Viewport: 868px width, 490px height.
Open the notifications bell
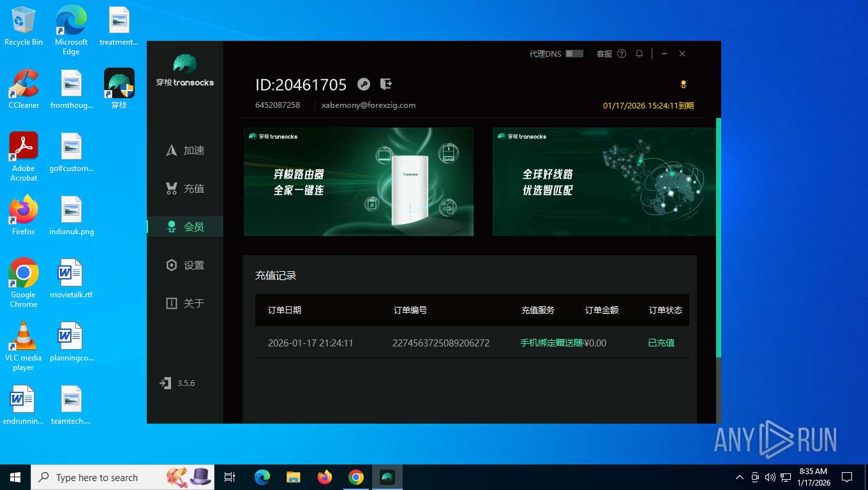[x=639, y=54]
